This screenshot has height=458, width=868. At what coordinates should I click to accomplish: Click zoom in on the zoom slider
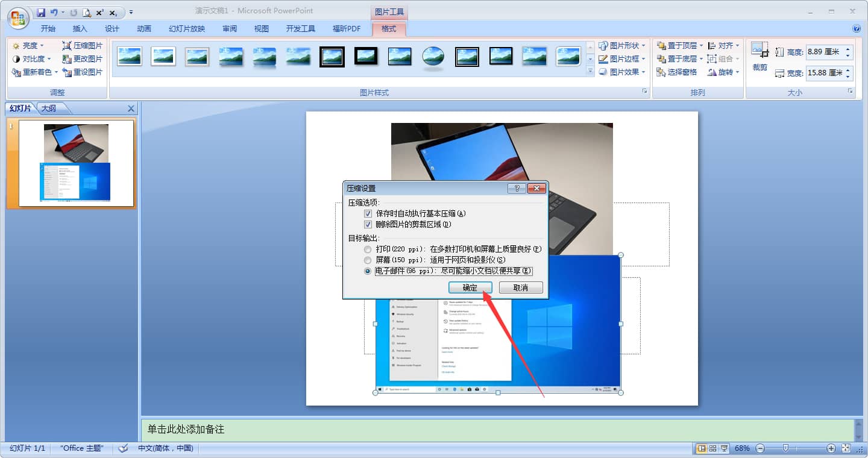[832, 448]
